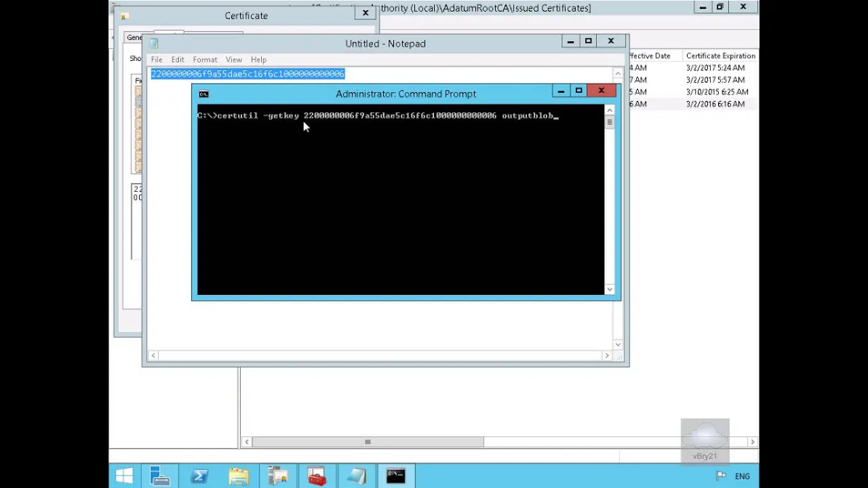
Task: Select the row expiring 3/2/2017 5:57 AM
Action: coord(695,80)
